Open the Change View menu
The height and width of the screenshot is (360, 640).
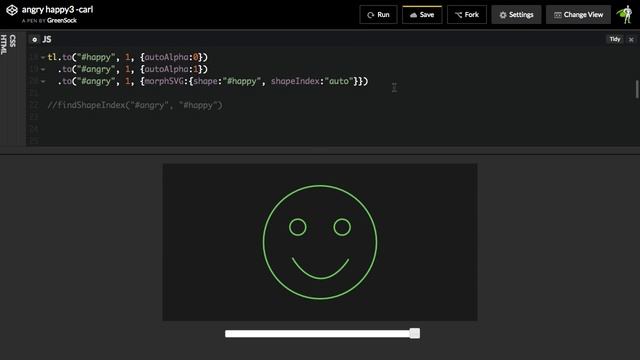[578, 15]
